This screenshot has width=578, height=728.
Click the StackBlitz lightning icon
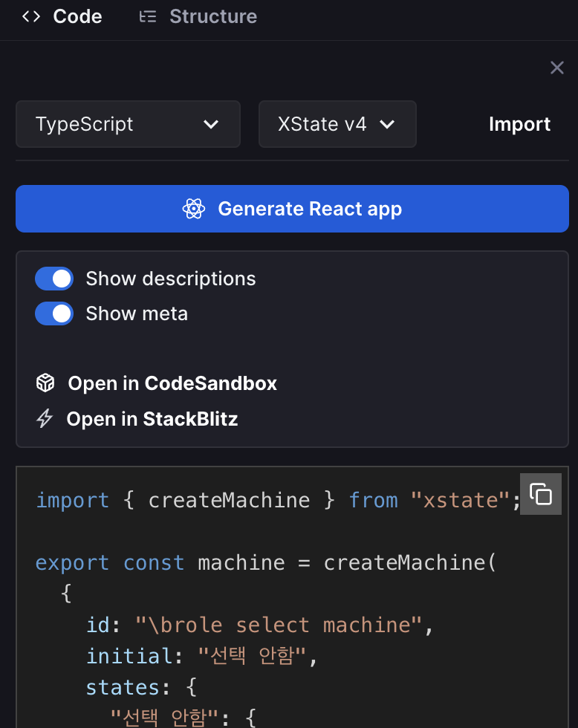click(45, 418)
